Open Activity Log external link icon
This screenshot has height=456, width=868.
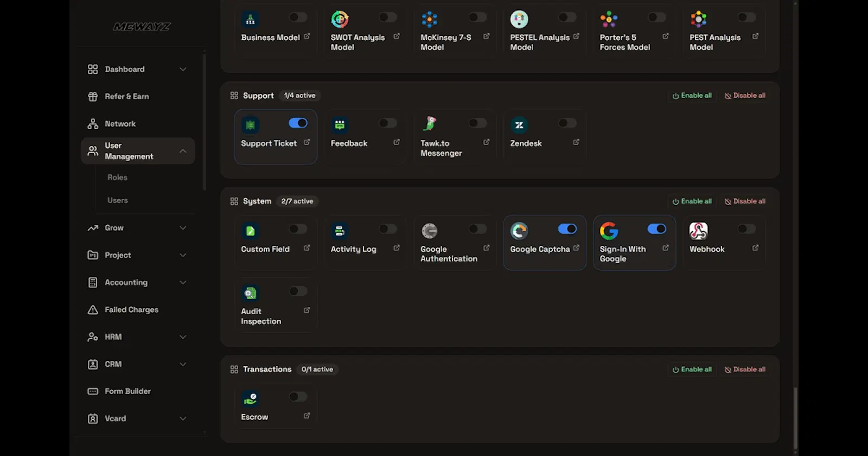tap(397, 248)
